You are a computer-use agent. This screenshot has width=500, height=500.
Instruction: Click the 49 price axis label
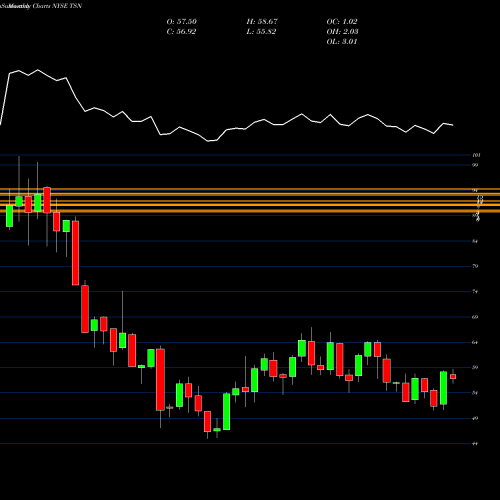(475, 418)
